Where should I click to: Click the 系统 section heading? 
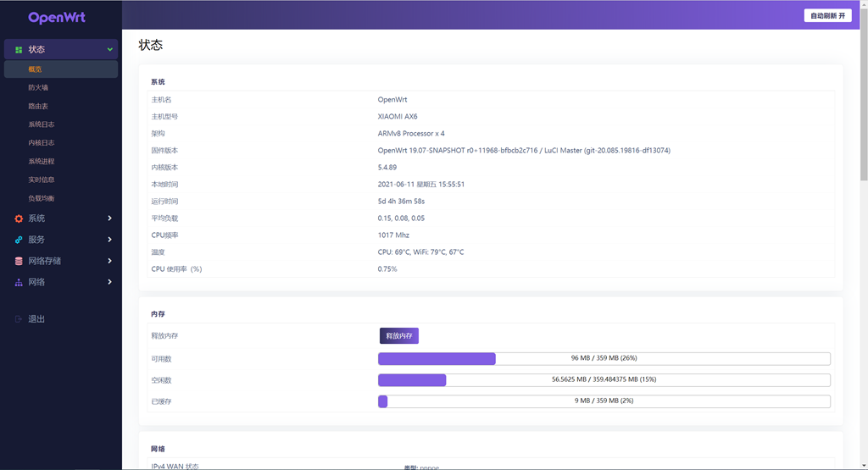(158, 82)
